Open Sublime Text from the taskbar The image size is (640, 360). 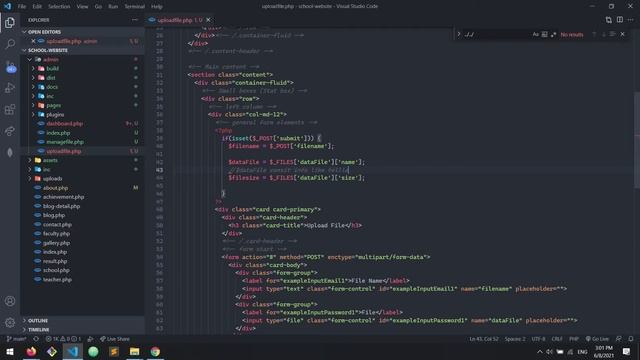pos(114,351)
